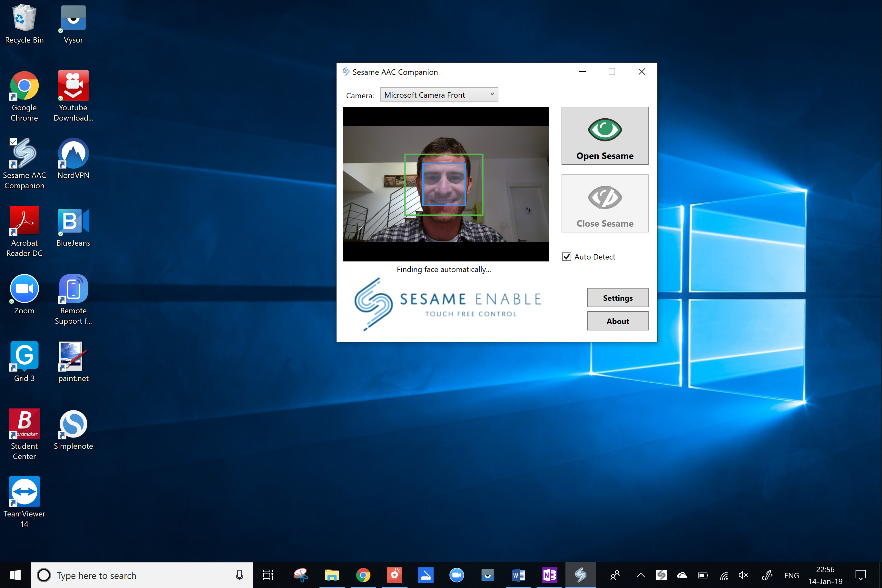The image size is (882, 588).
Task: Click the Sesame taskbar icon
Action: click(581, 575)
